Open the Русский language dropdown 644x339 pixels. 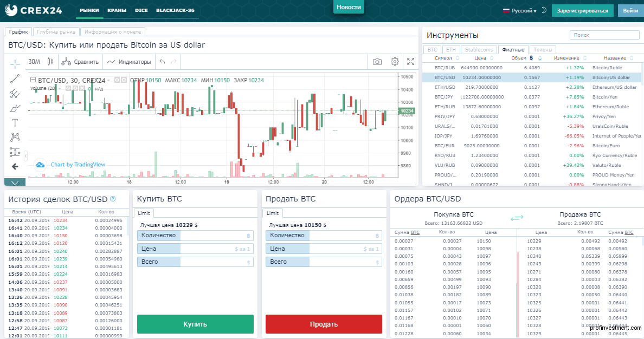tap(519, 11)
